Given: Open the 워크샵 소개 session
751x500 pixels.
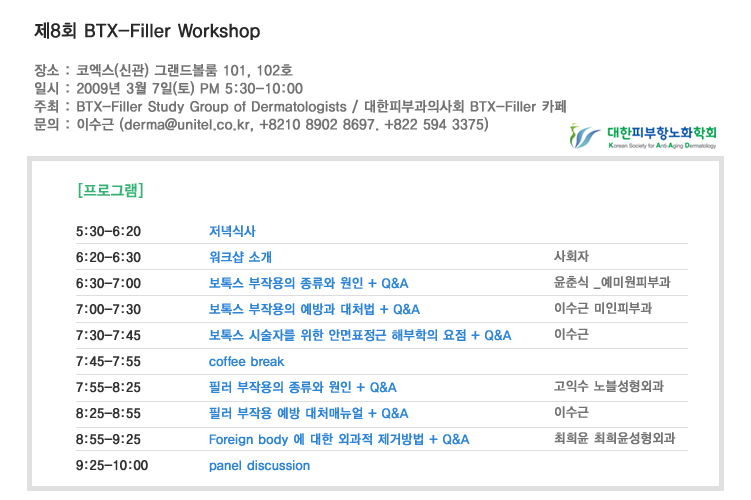Looking at the screenshot, I should point(240,257).
